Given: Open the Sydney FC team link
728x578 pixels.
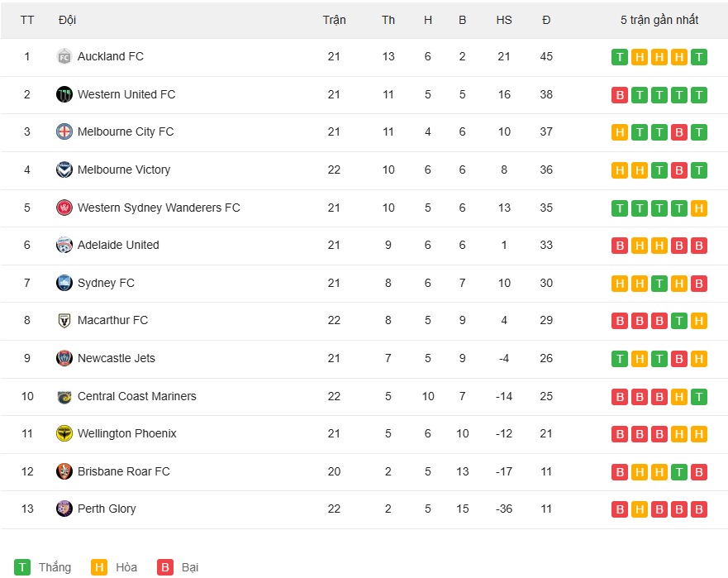Looking at the screenshot, I should click(106, 283).
